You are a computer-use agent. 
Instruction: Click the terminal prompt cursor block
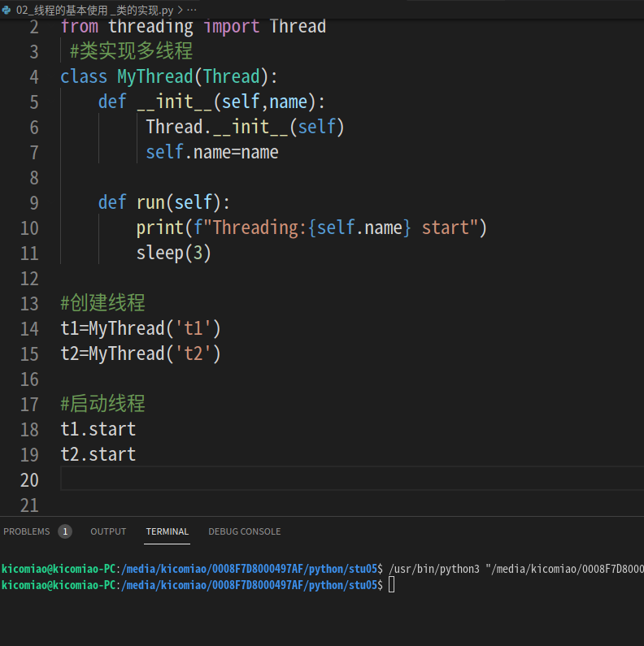391,584
